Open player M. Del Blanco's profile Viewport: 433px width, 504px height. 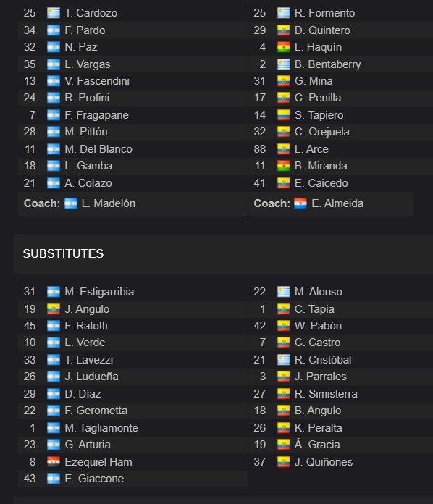pyautogui.click(x=98, y=149)
